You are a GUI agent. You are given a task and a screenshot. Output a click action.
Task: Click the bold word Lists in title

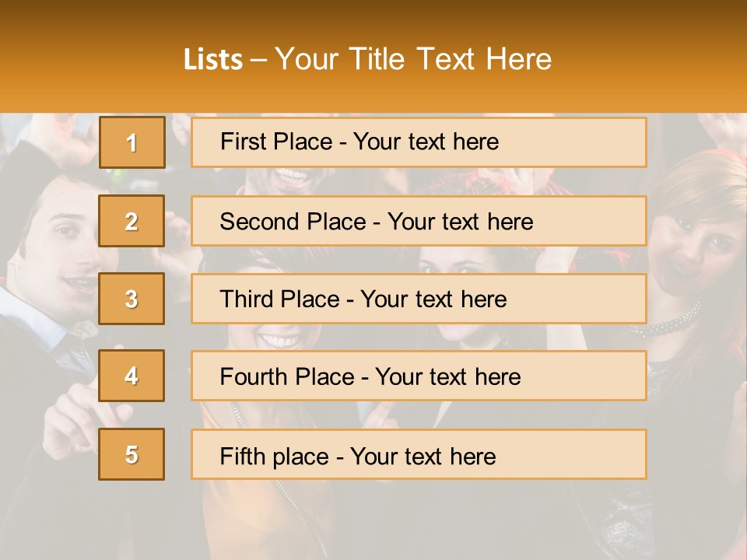[x=213, y=60]
